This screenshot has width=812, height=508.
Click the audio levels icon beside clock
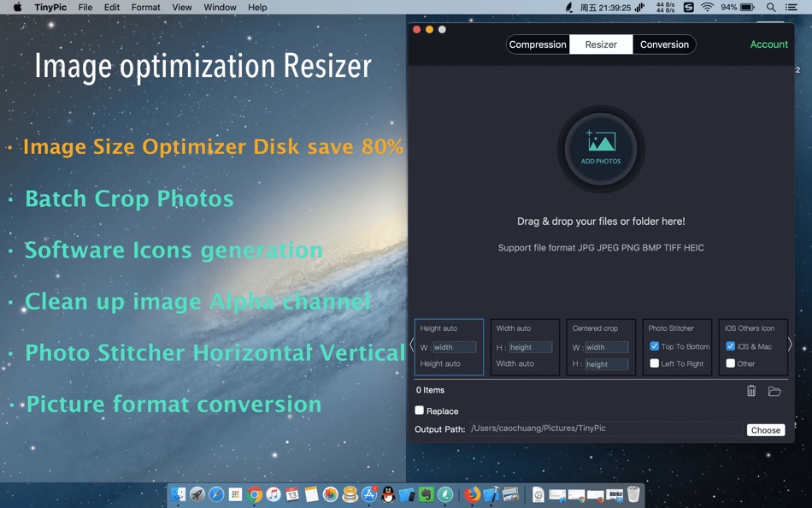click(x=640, y=7)
